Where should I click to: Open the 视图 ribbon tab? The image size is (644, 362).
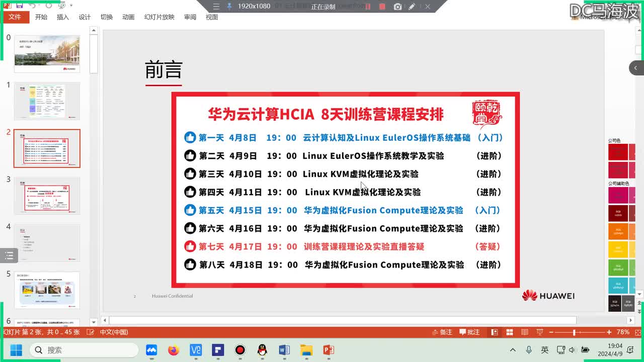point(212,17)
